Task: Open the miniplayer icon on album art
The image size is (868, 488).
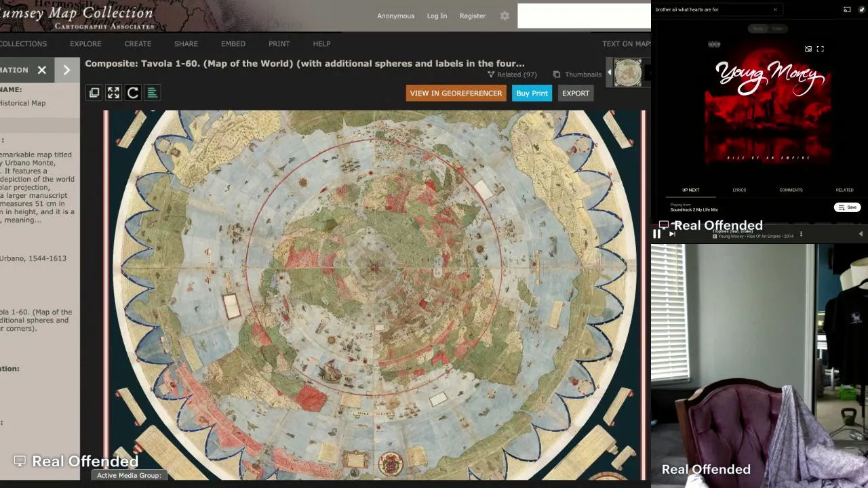Action: click(808, 49)
